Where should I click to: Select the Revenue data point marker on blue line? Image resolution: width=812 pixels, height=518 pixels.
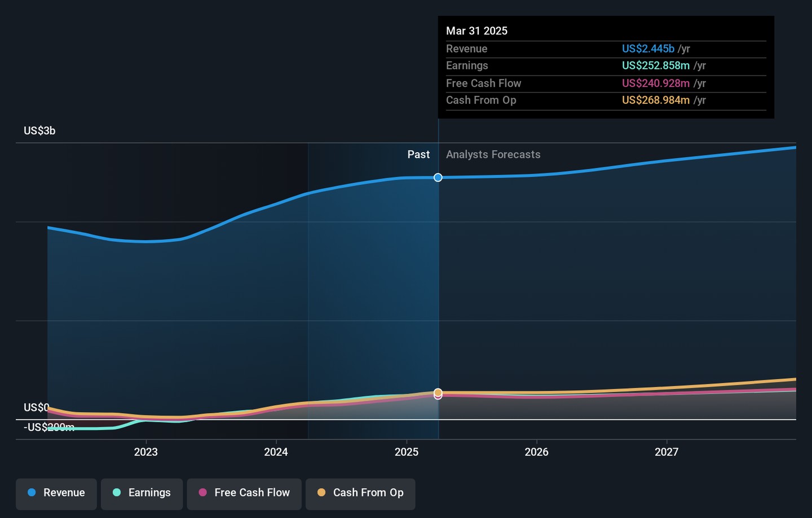438,178
